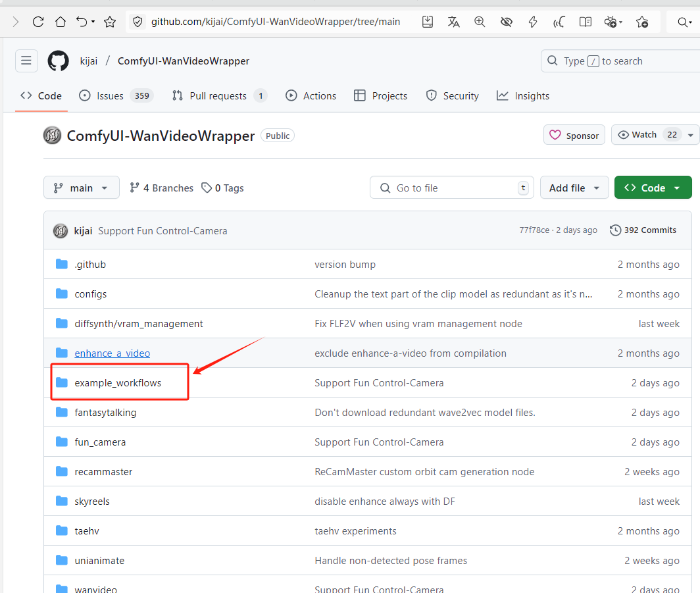Open the skyreels folder

(92, 501)
